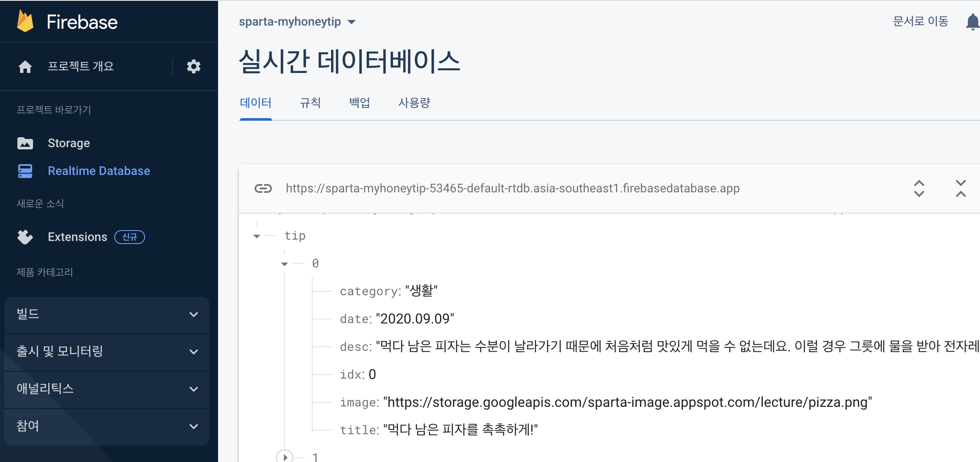Select the date value "2020.09.09"

(415, 319)
